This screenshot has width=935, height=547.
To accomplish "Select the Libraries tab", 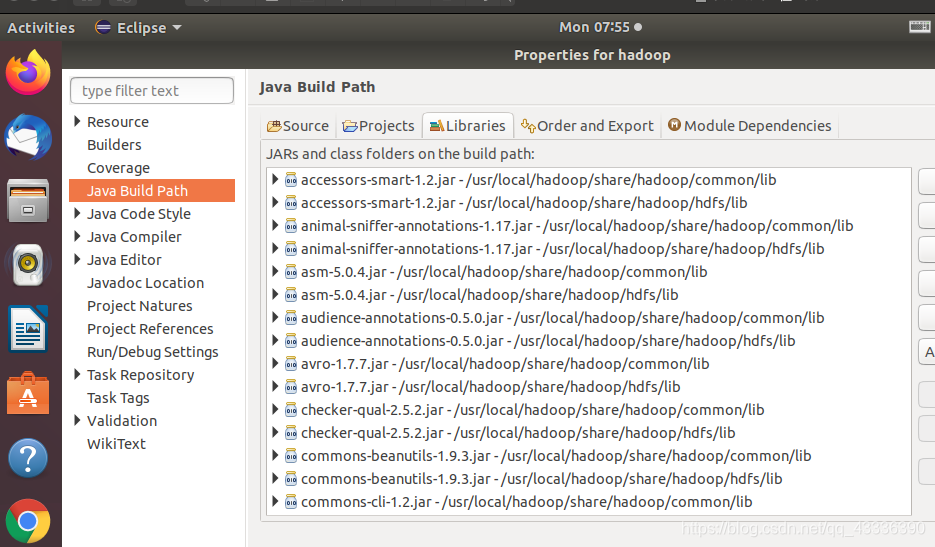I will pyautogui.click(x=468, y=126).
